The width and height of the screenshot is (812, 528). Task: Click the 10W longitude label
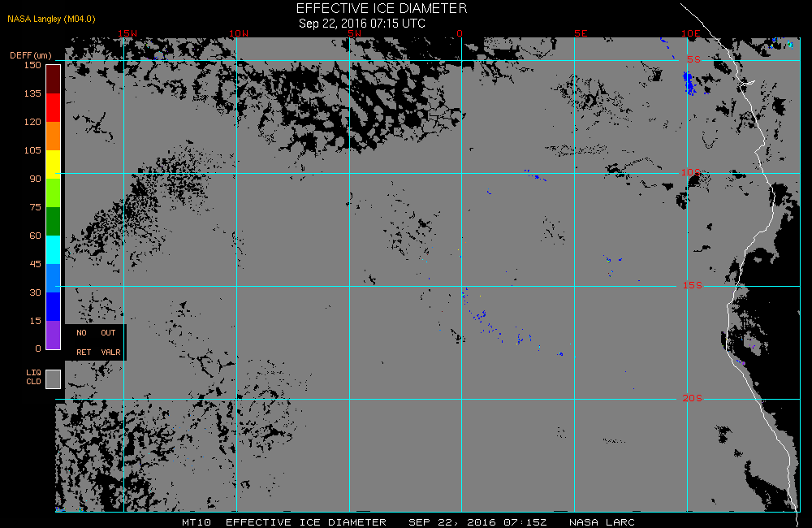239,33
